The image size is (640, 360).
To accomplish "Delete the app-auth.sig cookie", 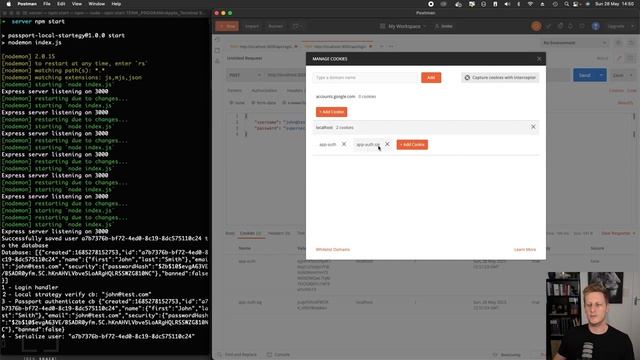I will 387,144.
